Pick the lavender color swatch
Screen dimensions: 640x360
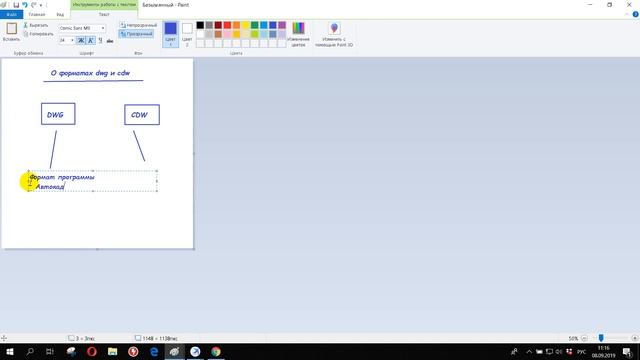click(282, 34)
